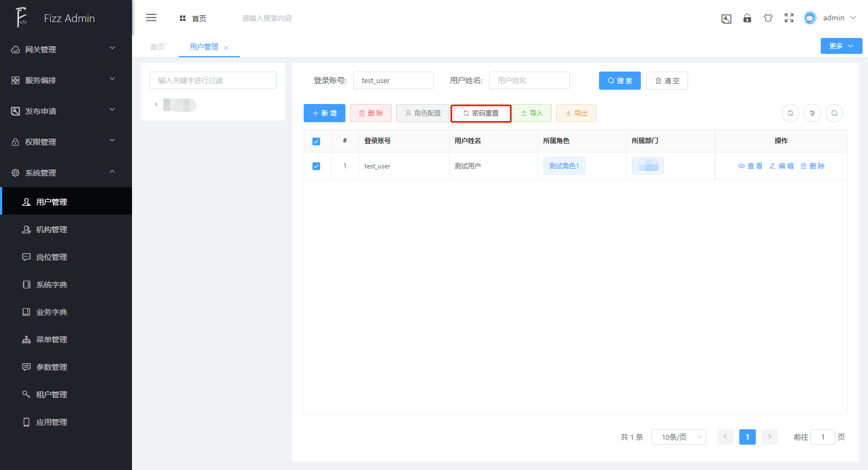Open the admin user dropdown arrow

coord(853,18)
